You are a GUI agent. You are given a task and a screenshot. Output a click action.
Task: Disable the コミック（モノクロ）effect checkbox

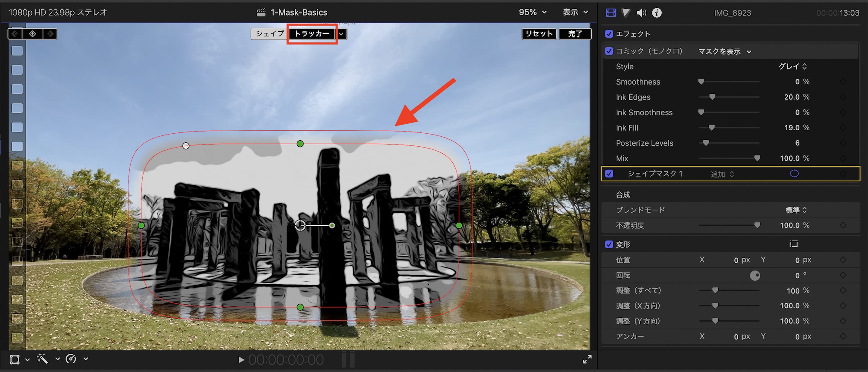coord(609,51)
